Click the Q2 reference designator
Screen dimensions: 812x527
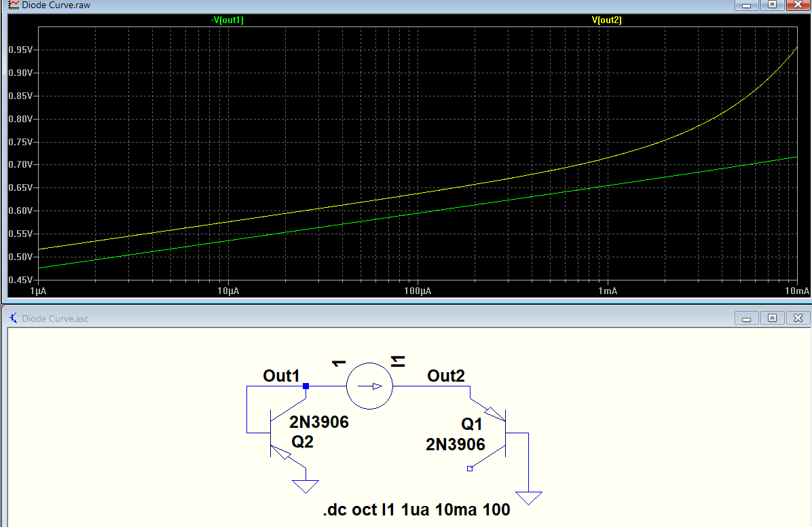[x=302, y=442]
